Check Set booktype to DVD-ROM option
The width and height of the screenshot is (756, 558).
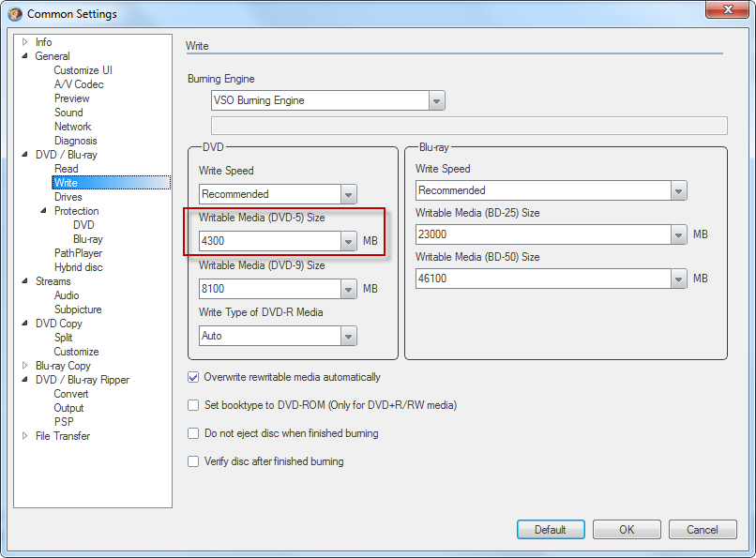tap(194, 405)
